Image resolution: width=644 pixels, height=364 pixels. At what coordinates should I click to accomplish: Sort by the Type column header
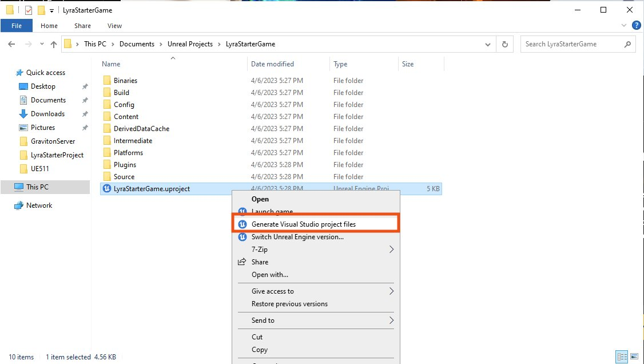[364, 64]
